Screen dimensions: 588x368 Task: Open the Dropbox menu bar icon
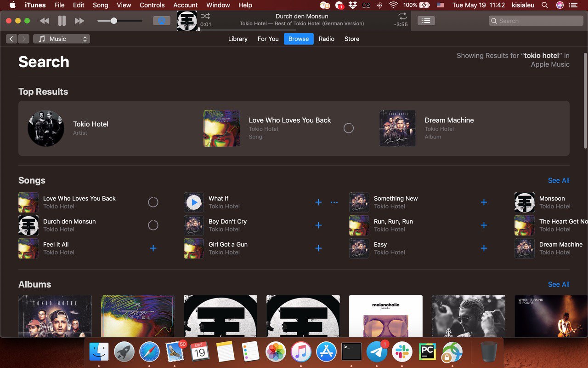coord(353,5)
